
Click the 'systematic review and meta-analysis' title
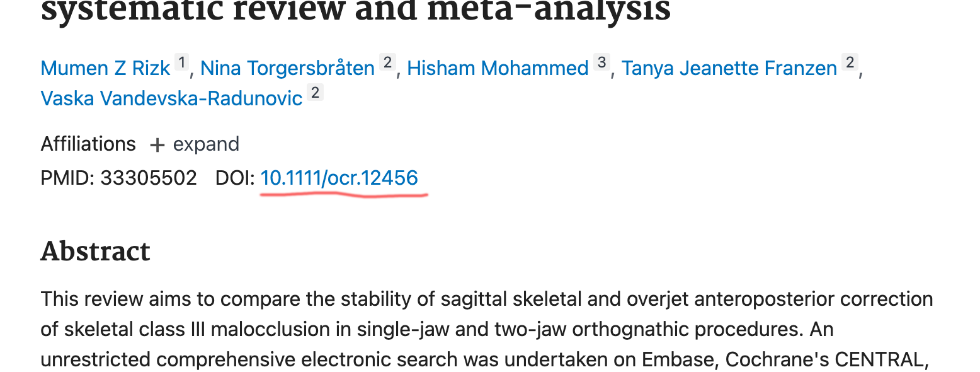pyautogui.click(x=356, y=11)
